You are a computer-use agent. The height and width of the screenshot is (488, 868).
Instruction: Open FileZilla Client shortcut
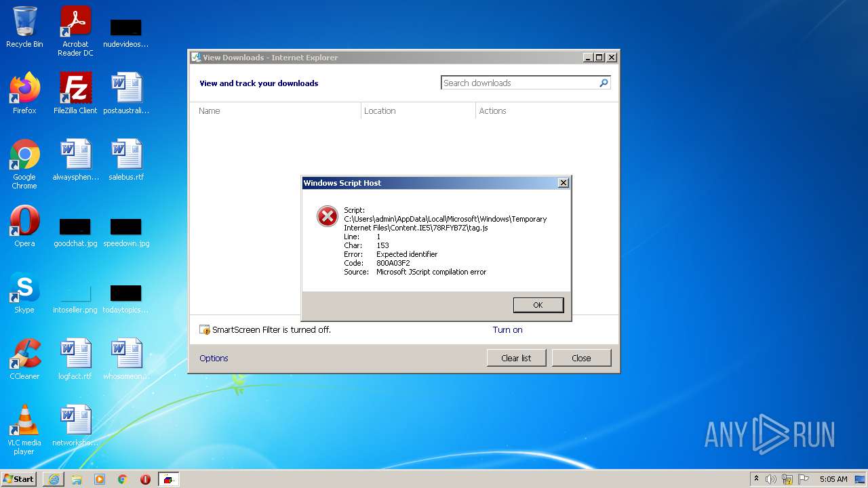point(75,94)
